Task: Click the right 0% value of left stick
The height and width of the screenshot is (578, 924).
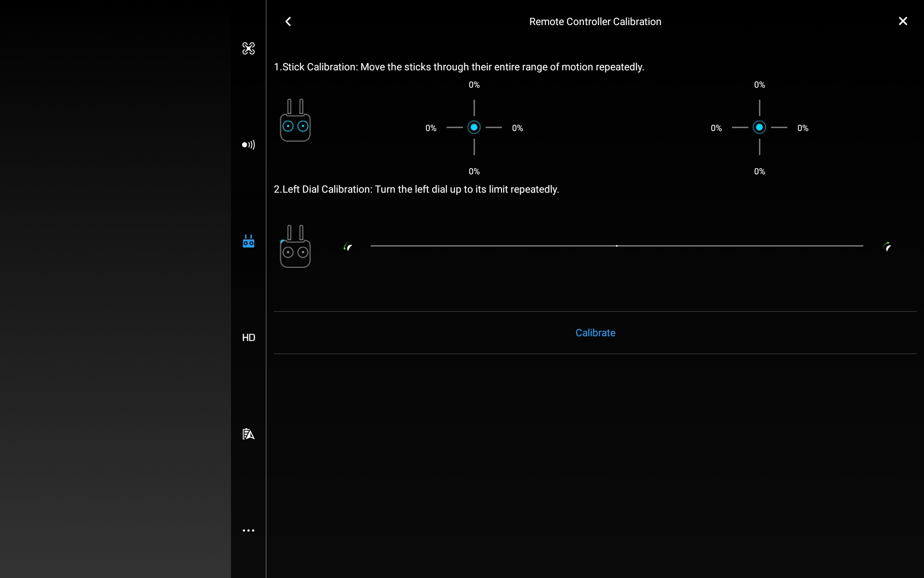Action: (517, 128)
